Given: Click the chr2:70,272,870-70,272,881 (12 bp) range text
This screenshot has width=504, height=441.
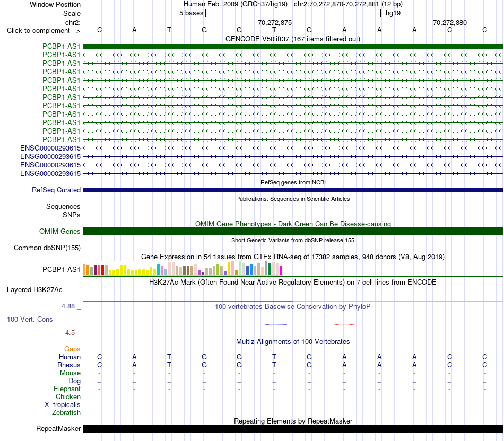Looking at the screenshot, I should [348, 4].
